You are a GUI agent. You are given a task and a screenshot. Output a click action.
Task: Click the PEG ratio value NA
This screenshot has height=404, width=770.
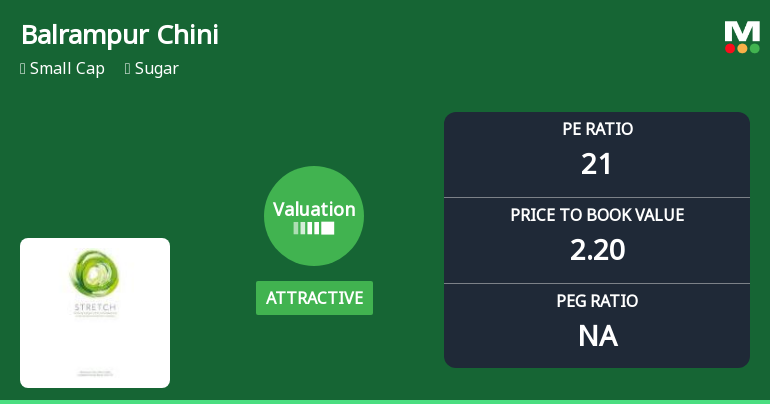click(x=597, y=336)
